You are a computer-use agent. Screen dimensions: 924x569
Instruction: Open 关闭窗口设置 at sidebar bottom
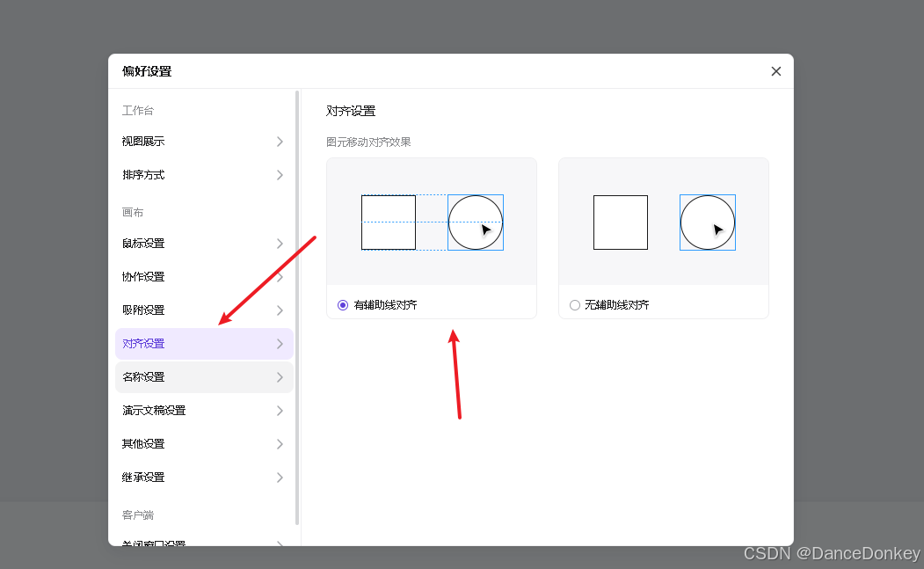pyautogui.click(x=204, y=541)
